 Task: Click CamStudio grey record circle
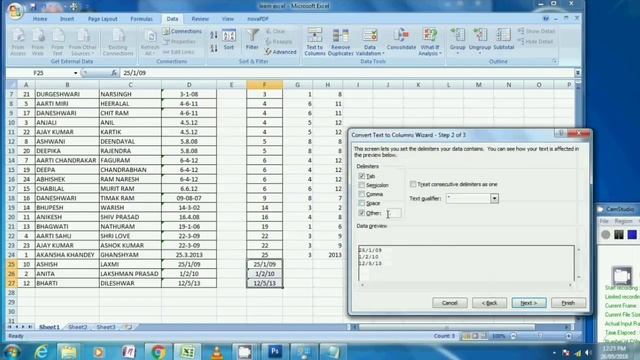coord(606,234)
